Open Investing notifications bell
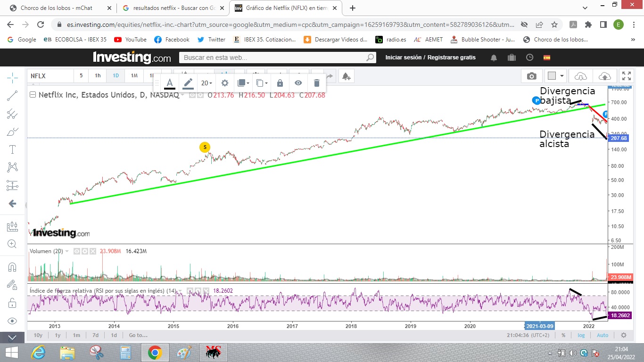The width and height of the screenshot is (644, 362). click(494, 58)
